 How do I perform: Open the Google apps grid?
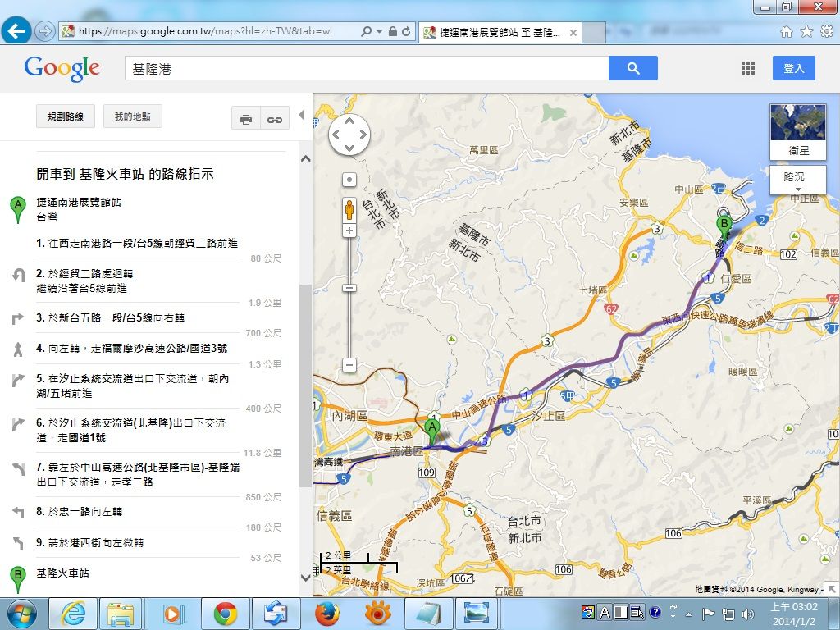click(748, 68)
